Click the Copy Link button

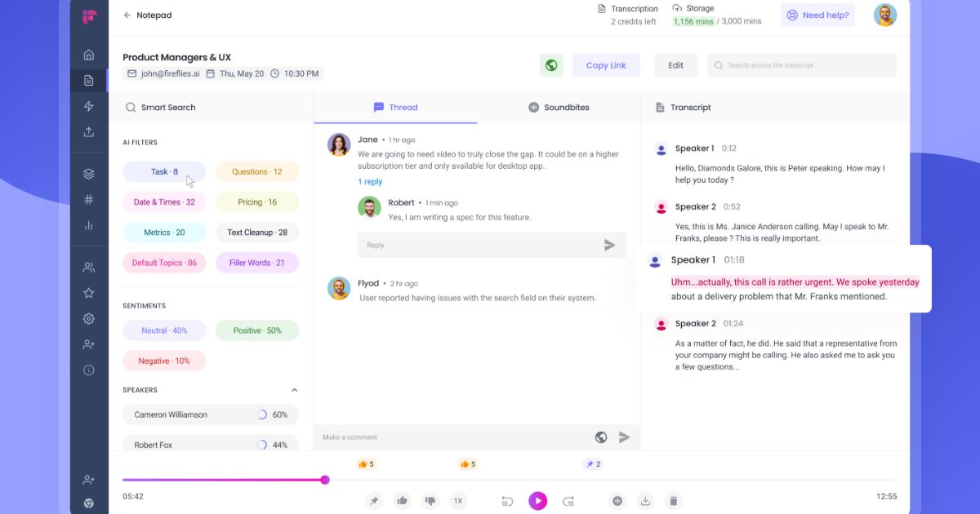tap(606, 65)
